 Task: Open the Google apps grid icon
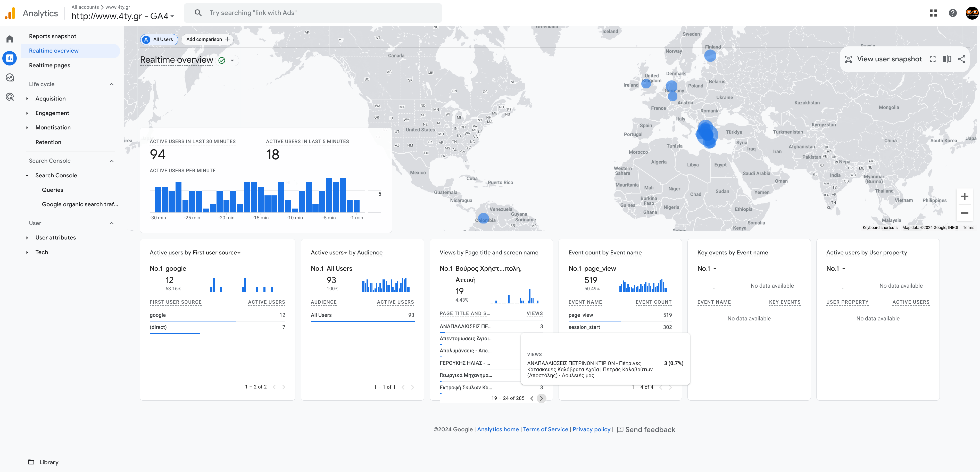click(x=933, y=13)
